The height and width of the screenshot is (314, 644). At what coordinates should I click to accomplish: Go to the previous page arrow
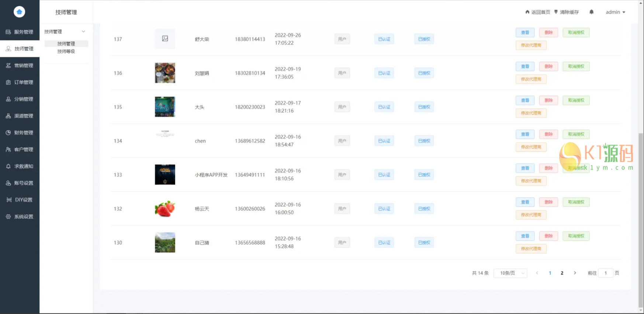click(537, 273)
